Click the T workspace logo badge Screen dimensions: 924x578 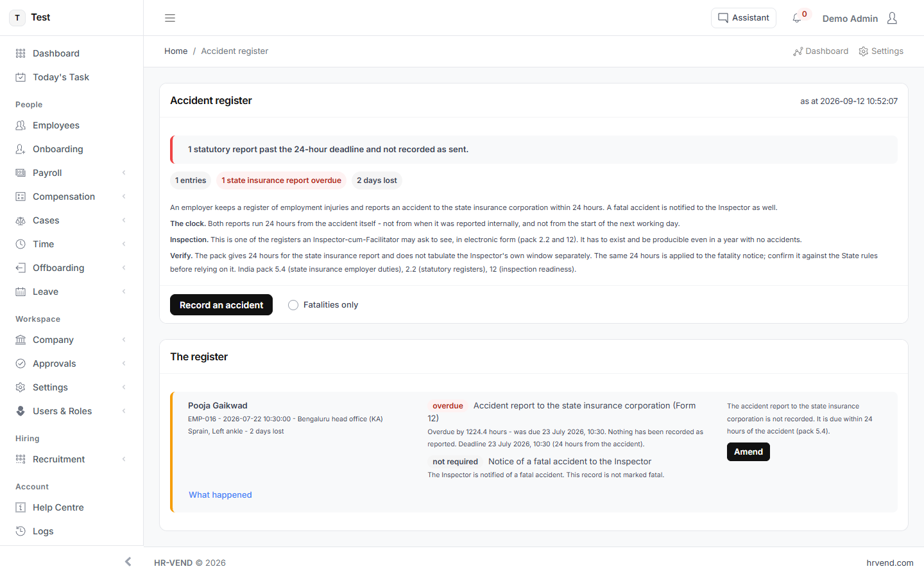[x=17, y=18]
